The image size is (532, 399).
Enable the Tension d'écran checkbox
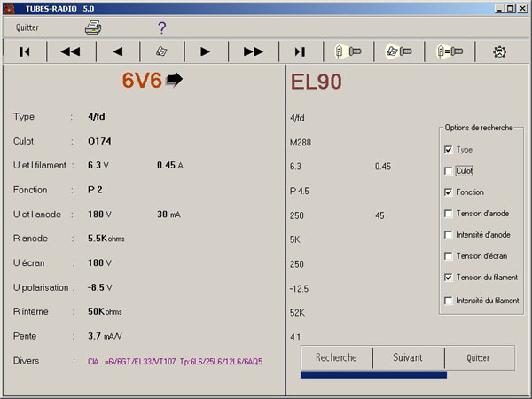(x=448, y=256)
